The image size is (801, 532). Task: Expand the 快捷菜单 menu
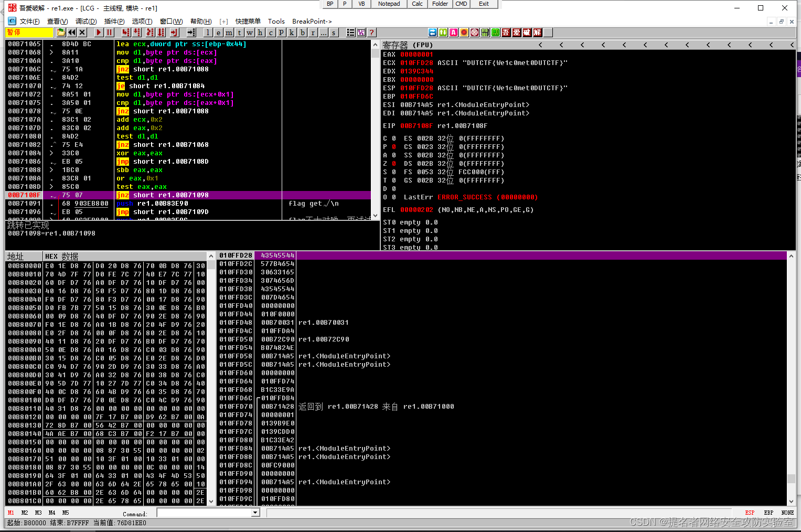(x=248, y=22)
